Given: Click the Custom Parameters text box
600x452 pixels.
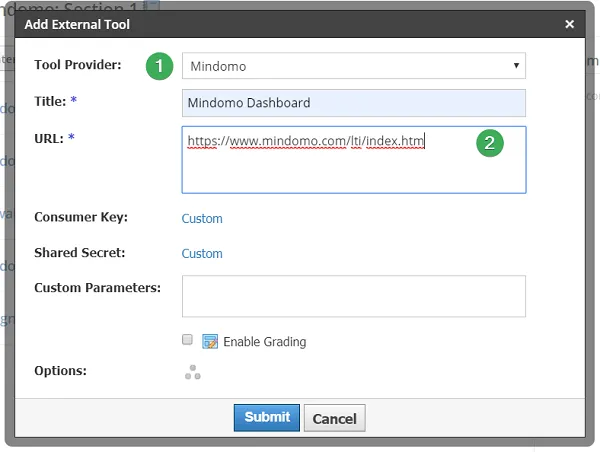Looking at the screenshot, I should (354, 296).
